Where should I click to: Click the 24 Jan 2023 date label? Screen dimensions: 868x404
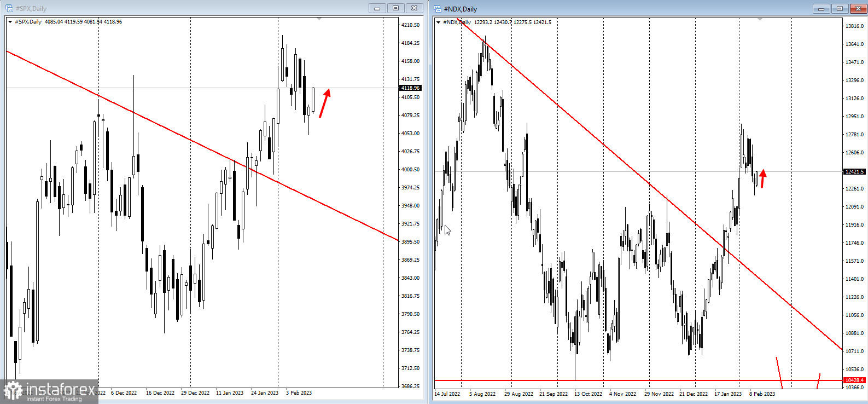tap(265, 393)
